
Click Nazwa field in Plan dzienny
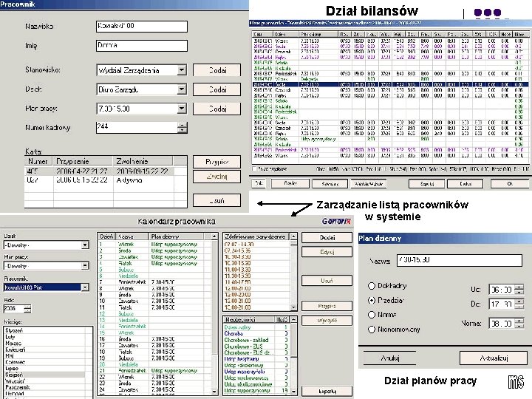pyautogui.click(x=459, y=260)
